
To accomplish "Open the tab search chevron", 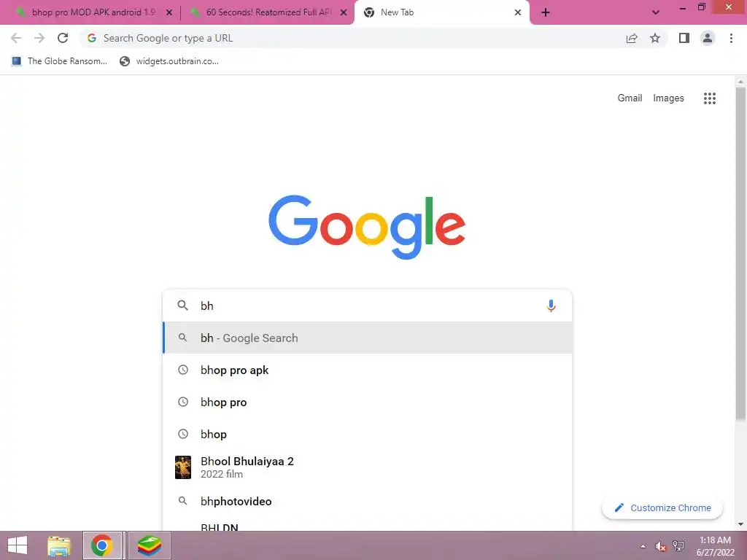I will point(656,12).
